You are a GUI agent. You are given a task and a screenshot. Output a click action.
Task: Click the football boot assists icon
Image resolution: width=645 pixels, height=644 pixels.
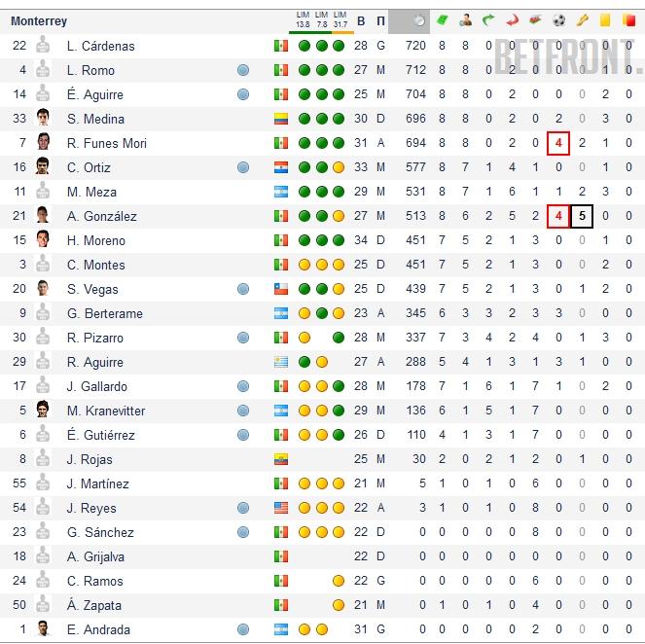pos(582,20)
